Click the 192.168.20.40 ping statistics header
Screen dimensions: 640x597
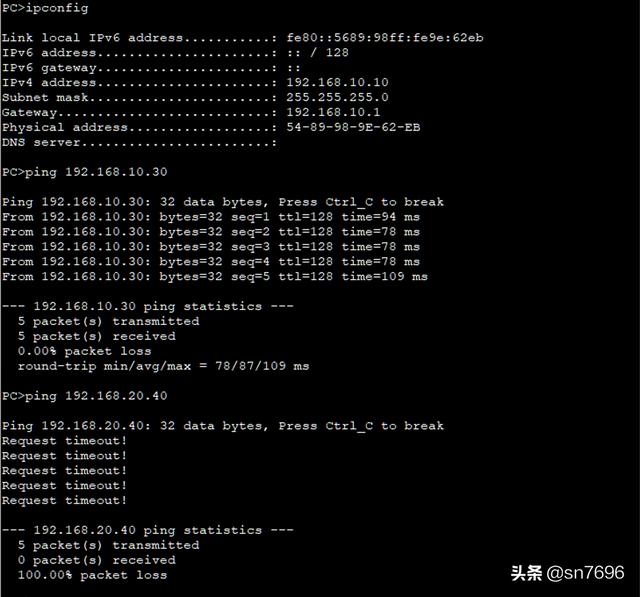click(147, 530)
